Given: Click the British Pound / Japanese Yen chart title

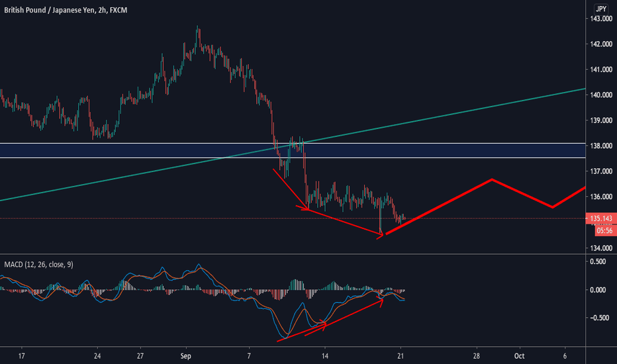Looking at the screenshot, I should pyautogui.click(x=66, y=10).
